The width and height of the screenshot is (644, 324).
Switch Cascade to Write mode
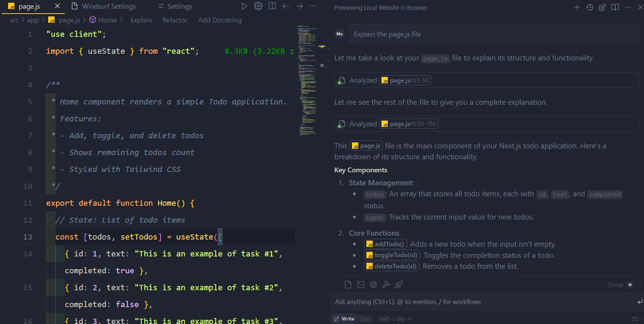click(344, 319)
